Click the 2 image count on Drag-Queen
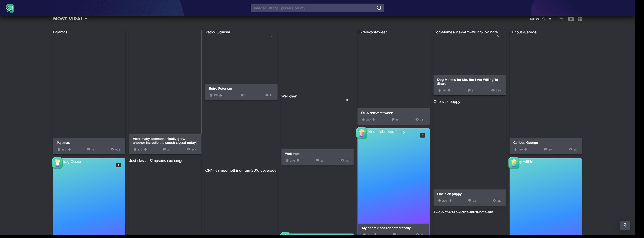The image size is (644, 238). click(118, 165)
